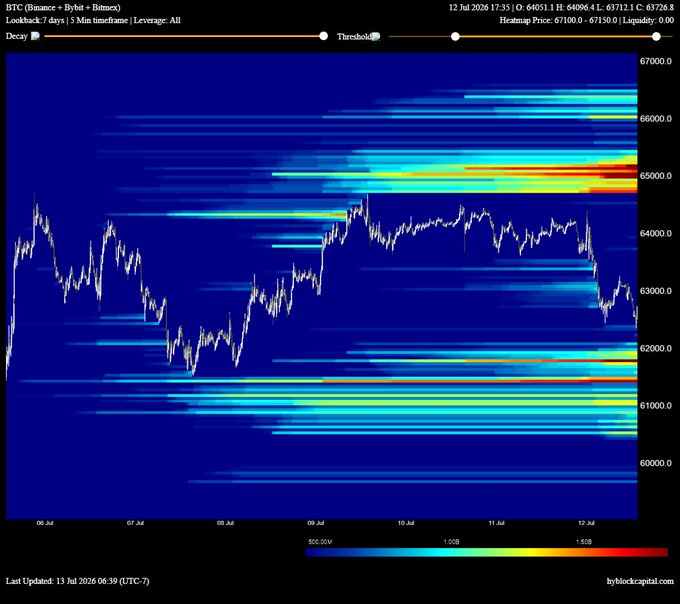Click the 61000.0 price axis label

655,405
